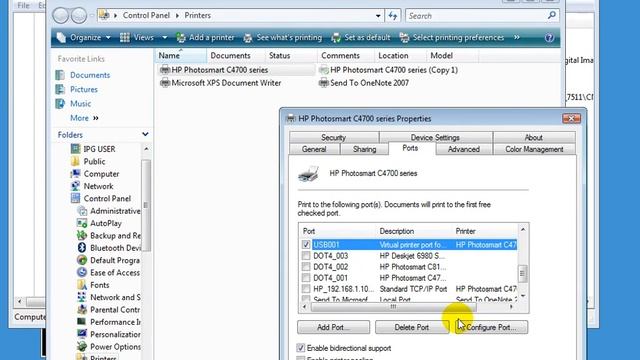Expand the address bar history dropdown
Screen dimensions: 640x360
[378, 16]
